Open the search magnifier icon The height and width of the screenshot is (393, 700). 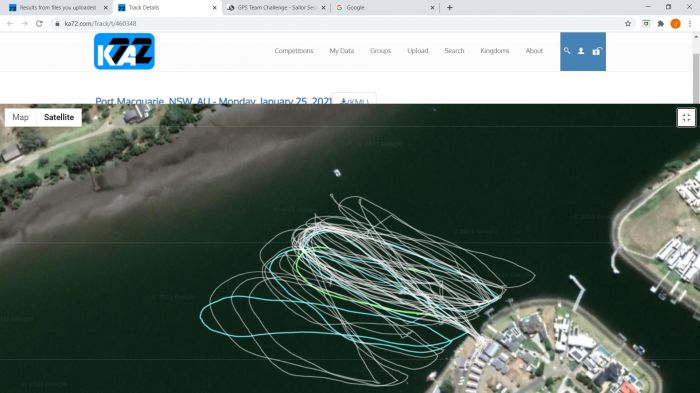pos(567,51)
